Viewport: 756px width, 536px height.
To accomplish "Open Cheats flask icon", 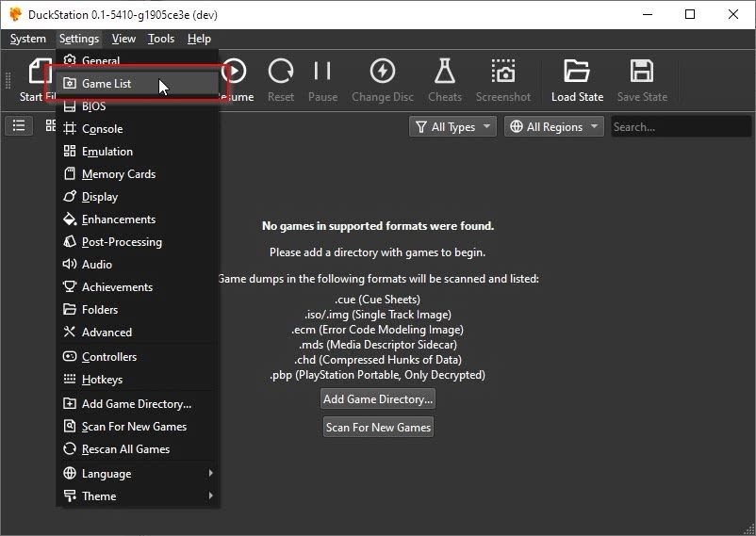I will pos(445,71).
